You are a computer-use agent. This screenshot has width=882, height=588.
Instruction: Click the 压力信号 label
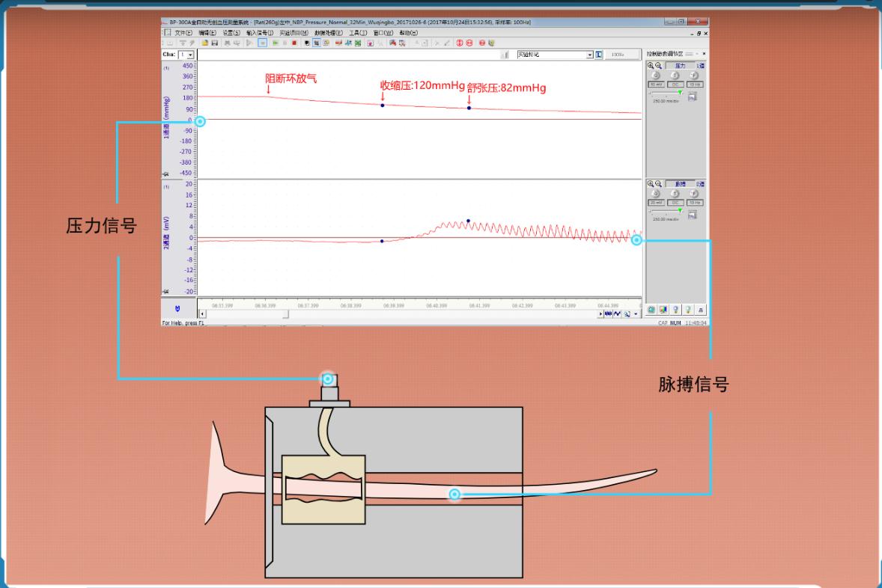click(x=101, y=225)
